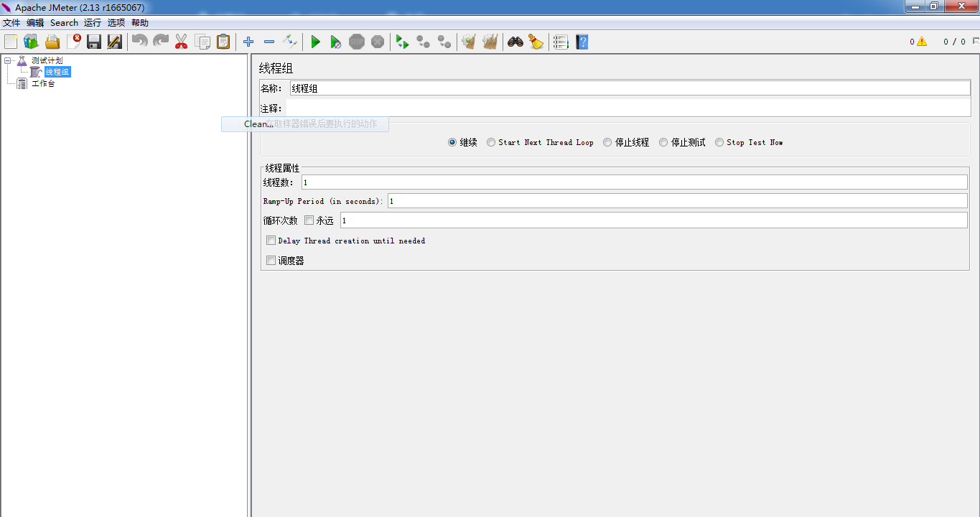Start the test with no pauses

tap(336, 42)
